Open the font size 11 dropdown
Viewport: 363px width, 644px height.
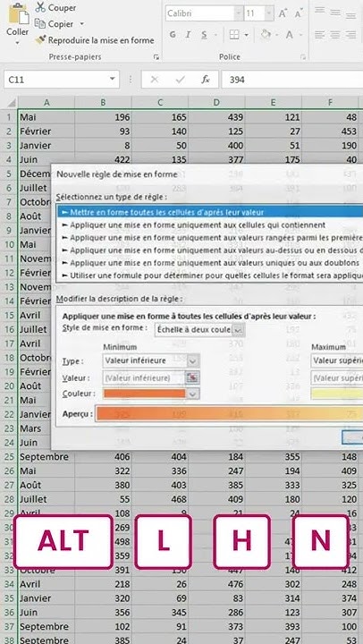click(269, 13)
